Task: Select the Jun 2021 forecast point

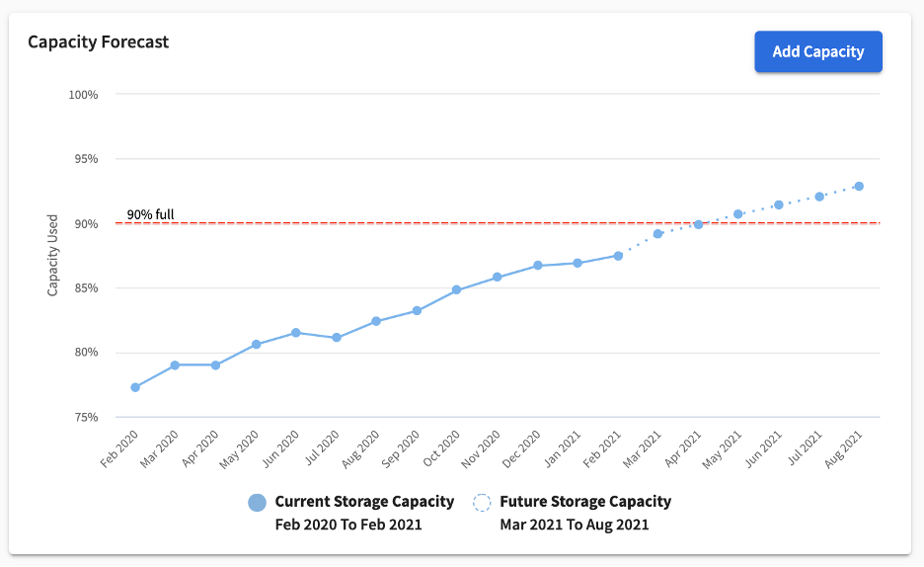Action: pos(779,204)
